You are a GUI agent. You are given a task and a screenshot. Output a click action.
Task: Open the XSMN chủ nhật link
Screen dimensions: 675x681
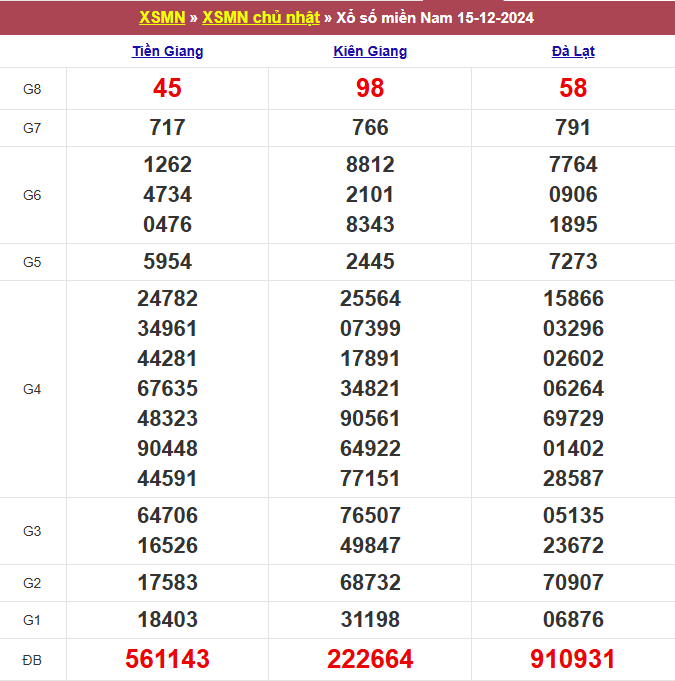click(261, 18)
